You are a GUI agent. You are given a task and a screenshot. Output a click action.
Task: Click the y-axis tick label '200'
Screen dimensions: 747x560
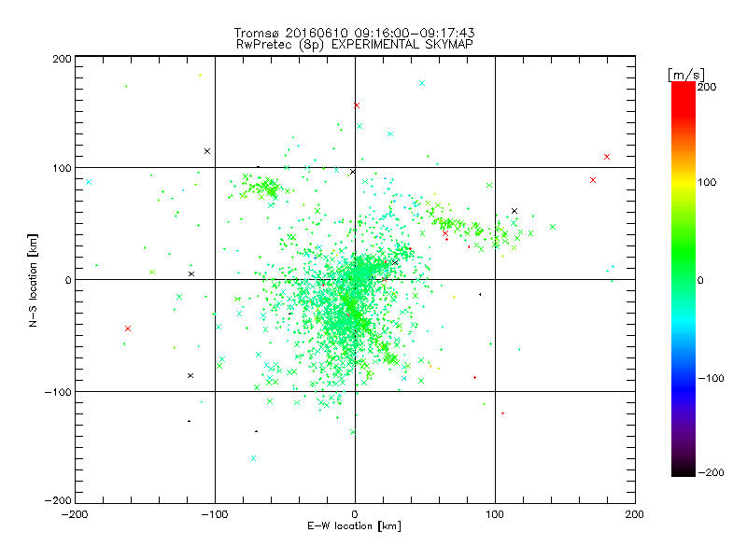[62, 59]
